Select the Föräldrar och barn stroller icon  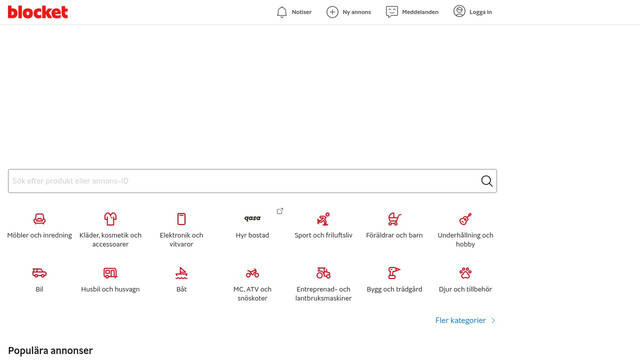pos(394,219)
